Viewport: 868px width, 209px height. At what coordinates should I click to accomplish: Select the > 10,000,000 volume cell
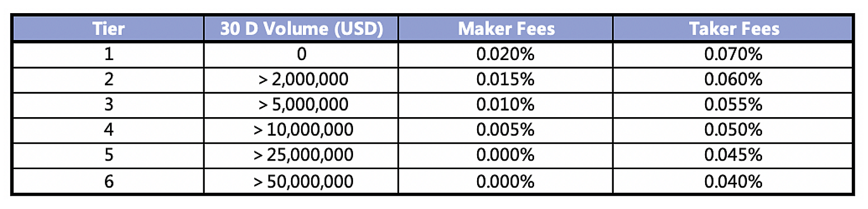(303, 130)
